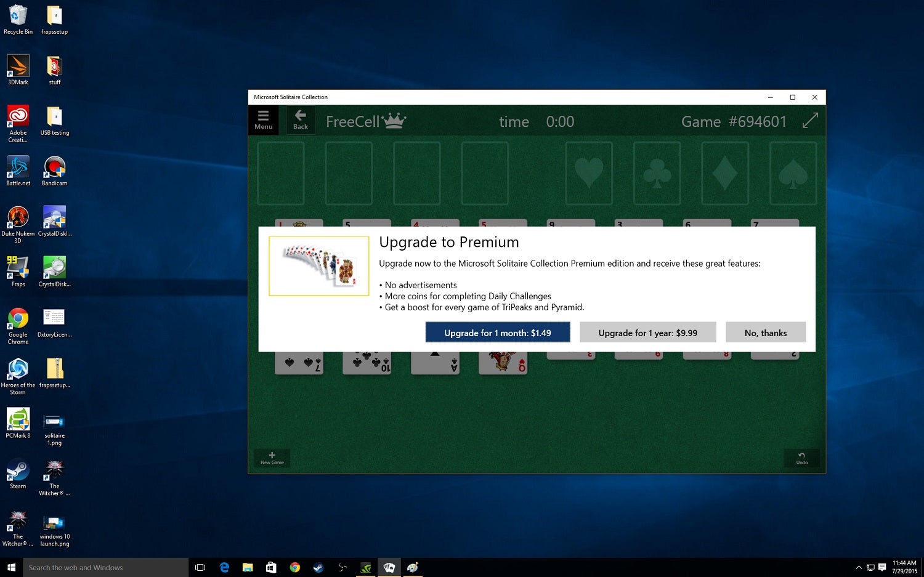Open Microsoft Edge from taskbar
Image resolution: width=924 pixels, height=577 pixels.
(224, 567)
